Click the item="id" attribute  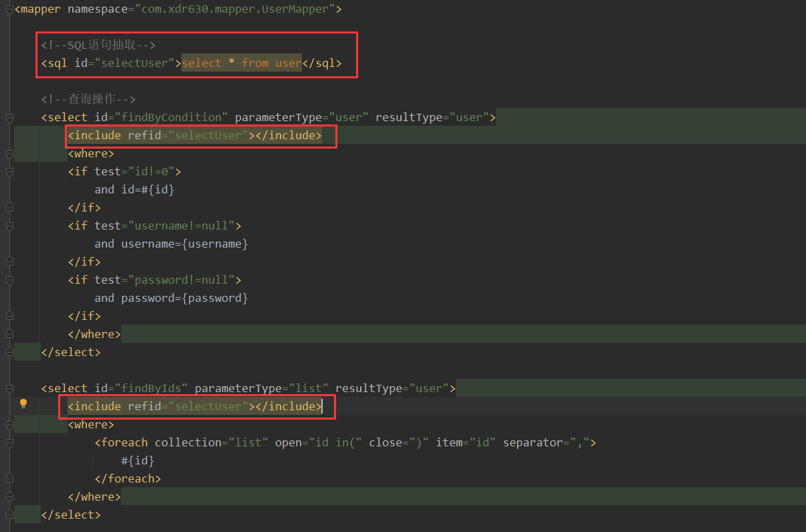[466, 442]
